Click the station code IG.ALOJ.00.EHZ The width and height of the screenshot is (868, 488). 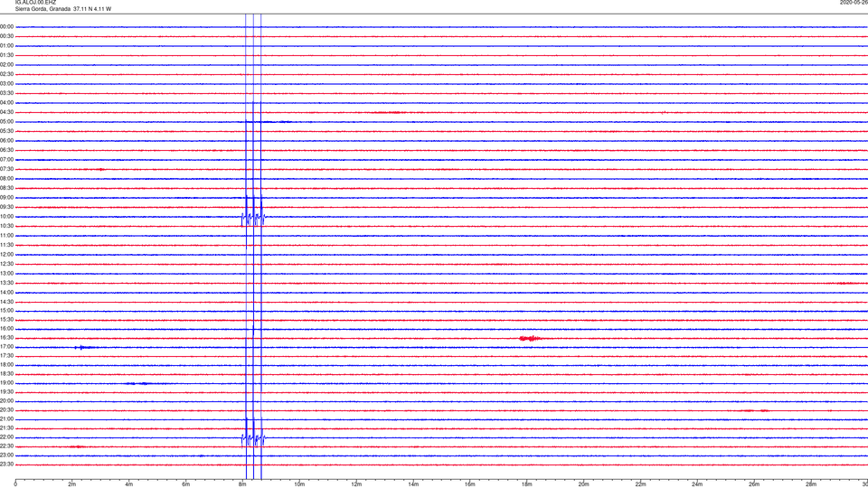coord(35,3)
